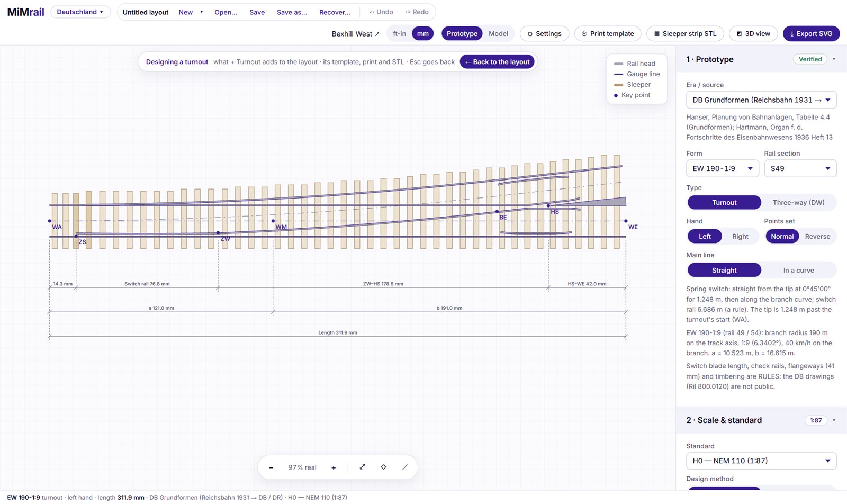Click the 97% real zoom label
This screenshot has width=847, height=504.
302,467
